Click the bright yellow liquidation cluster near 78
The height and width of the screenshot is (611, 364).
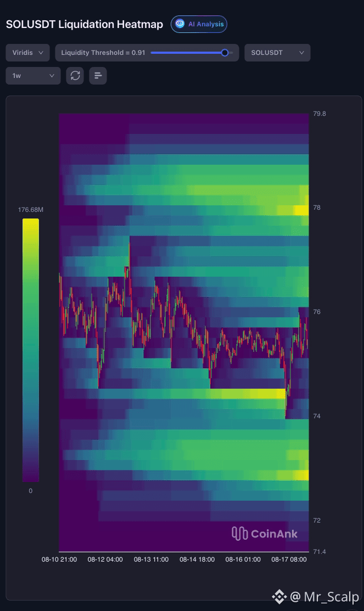(x=301, y=210)
